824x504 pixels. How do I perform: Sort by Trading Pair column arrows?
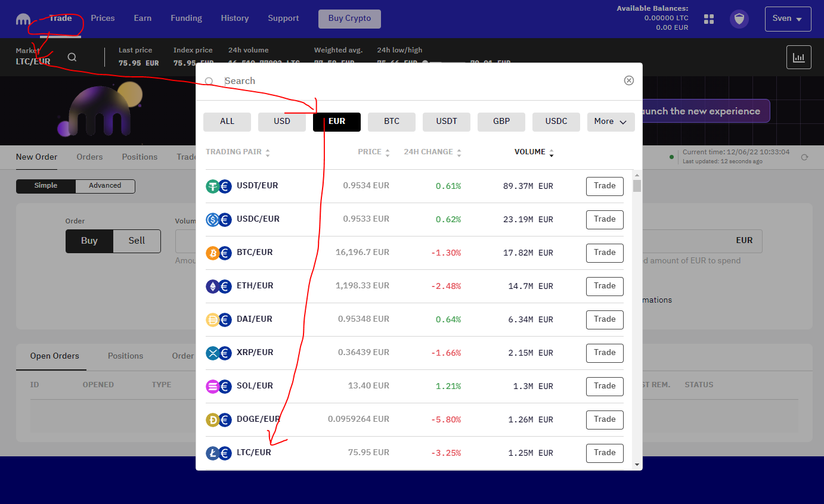pyautogui.click(x=268, y=153)
